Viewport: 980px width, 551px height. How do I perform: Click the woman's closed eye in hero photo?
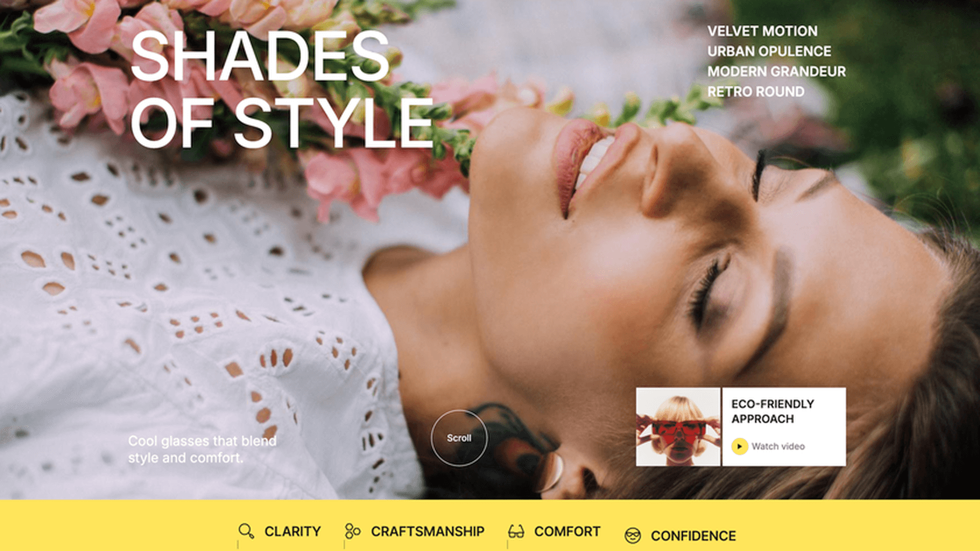(x=707, y=292)
